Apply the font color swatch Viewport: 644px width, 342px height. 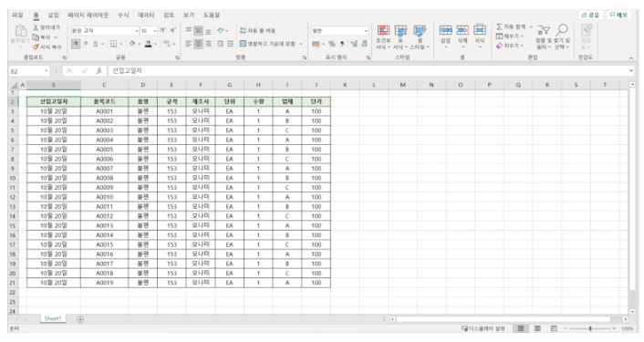149,44
